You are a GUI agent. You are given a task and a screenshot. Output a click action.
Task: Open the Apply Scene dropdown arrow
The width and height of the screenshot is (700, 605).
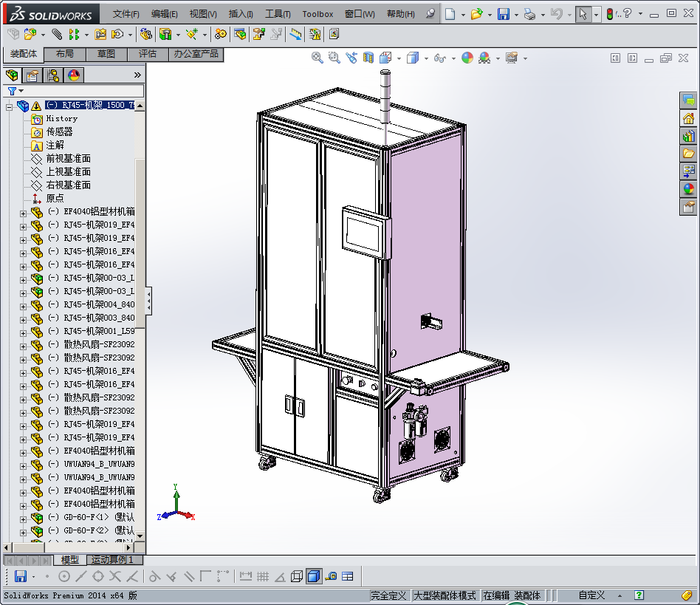(x=498, y=58)
